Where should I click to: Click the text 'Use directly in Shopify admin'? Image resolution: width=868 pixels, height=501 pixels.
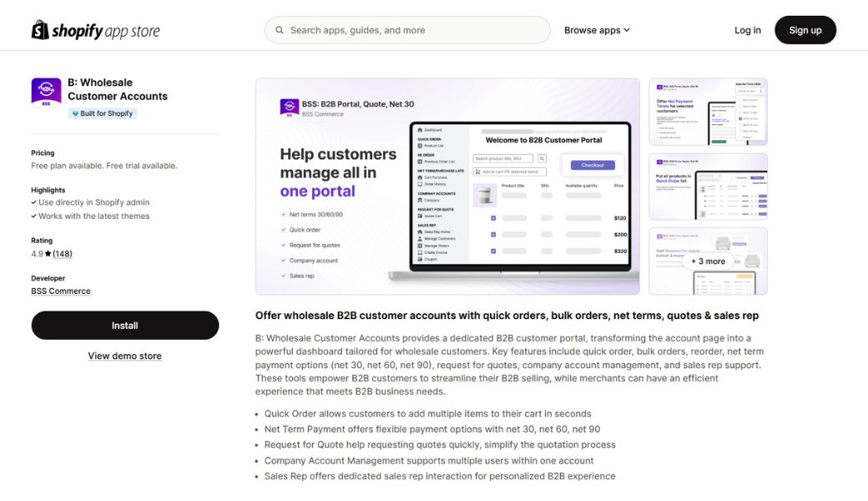(x=94, y=203)
